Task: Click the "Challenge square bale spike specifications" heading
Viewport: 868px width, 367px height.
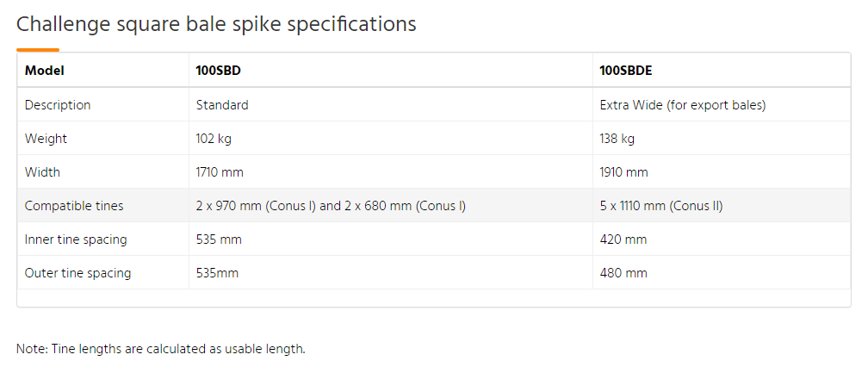Action: (x=216, y=24)
